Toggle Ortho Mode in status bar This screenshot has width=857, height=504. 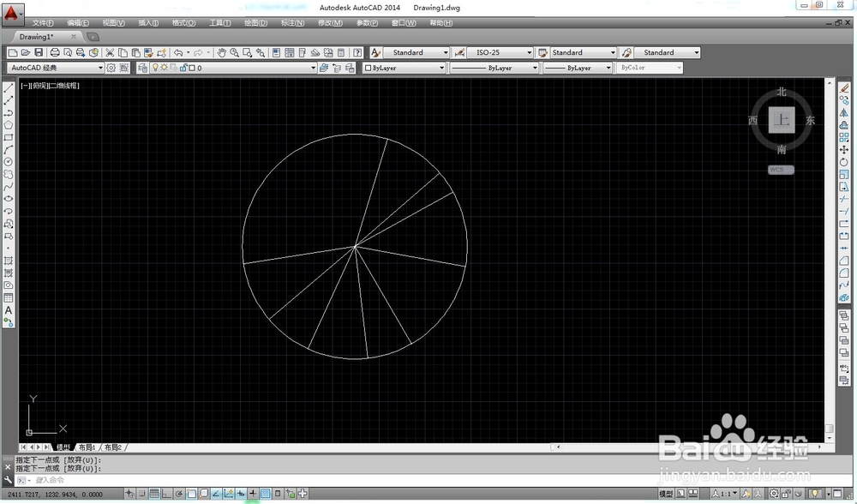167,494
